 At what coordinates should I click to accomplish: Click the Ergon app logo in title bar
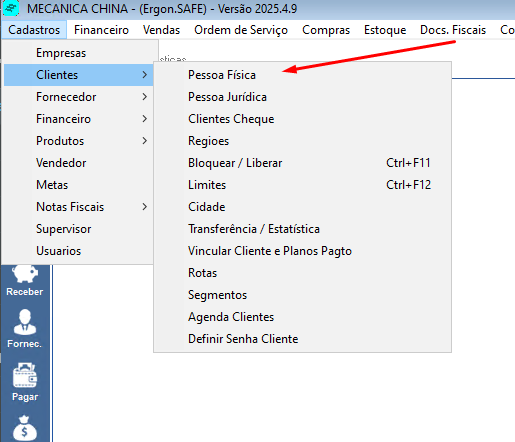pos(11,8)
